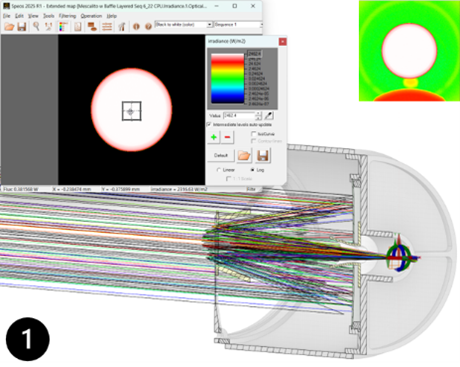This screenshot has width=460, height=367.
Task: Open the File menu
Action: coord(7,16)
